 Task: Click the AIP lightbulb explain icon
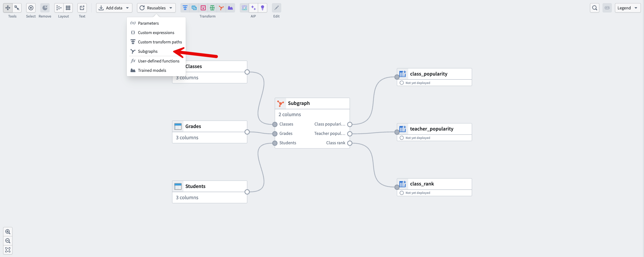[x=263, y=8]
